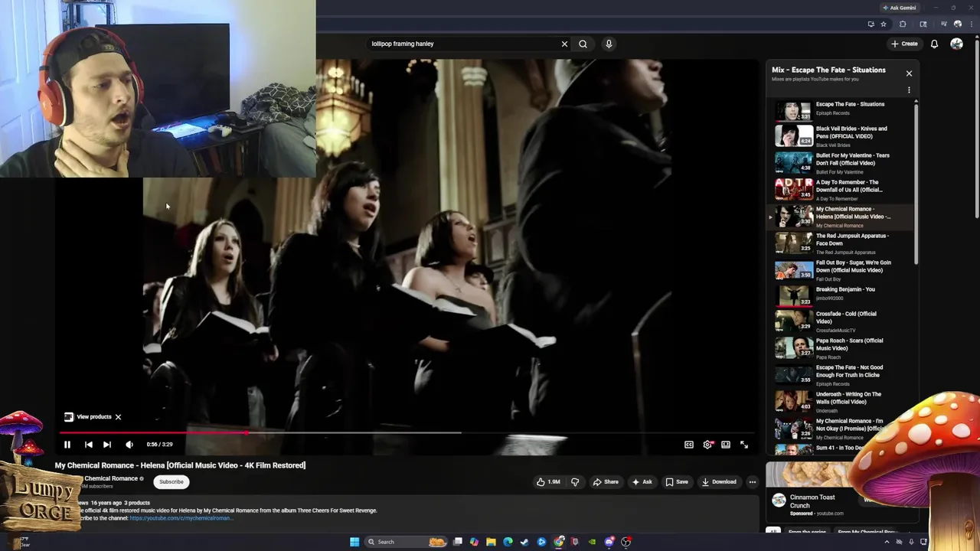This screenshot has width=980, height=551.
Task: Open Chrome three-dot menu
Action: pyautogui.click(x=973, y=24)
